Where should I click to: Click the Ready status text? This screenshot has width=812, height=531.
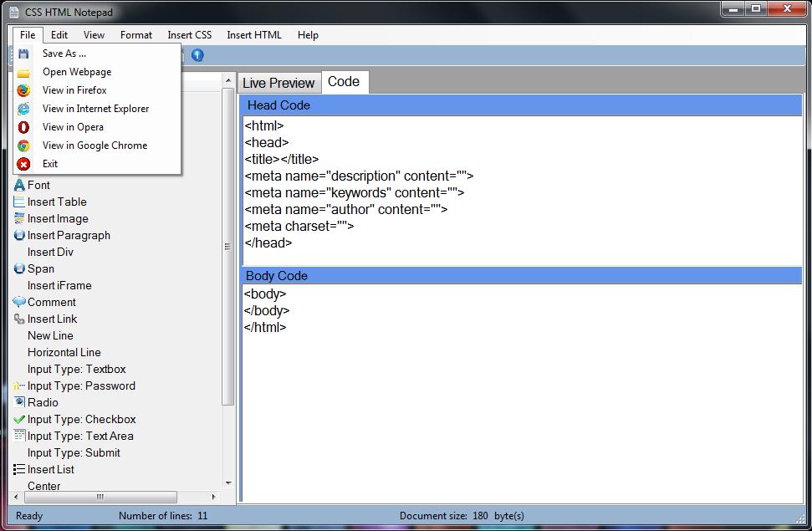tap(29, 516)
